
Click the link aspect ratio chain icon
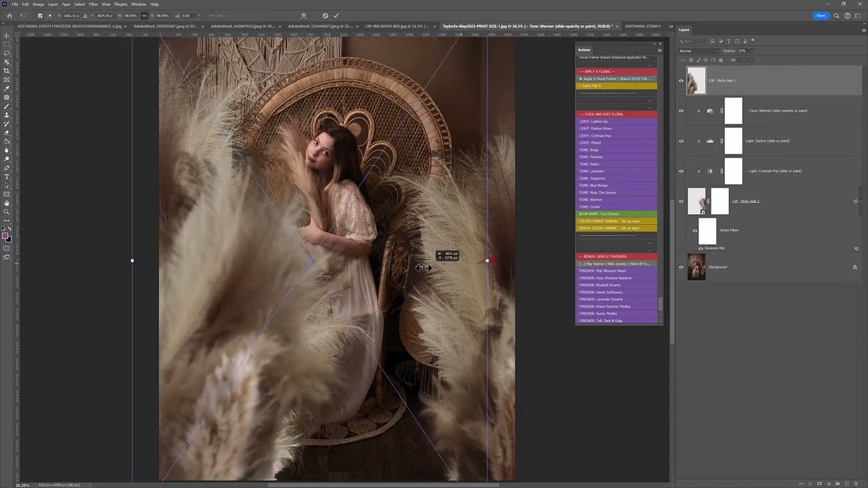144,16
